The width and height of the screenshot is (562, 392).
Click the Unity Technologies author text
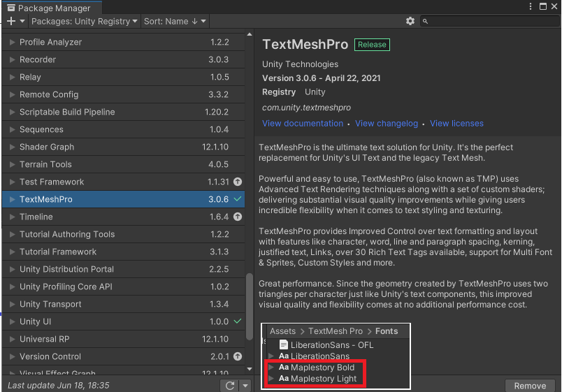click(300, 64)
